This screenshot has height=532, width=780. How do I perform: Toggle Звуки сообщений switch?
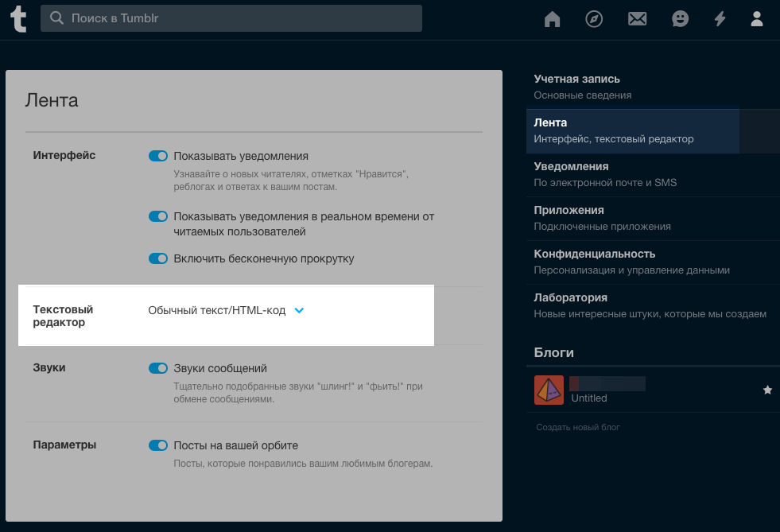pos(158,368)
